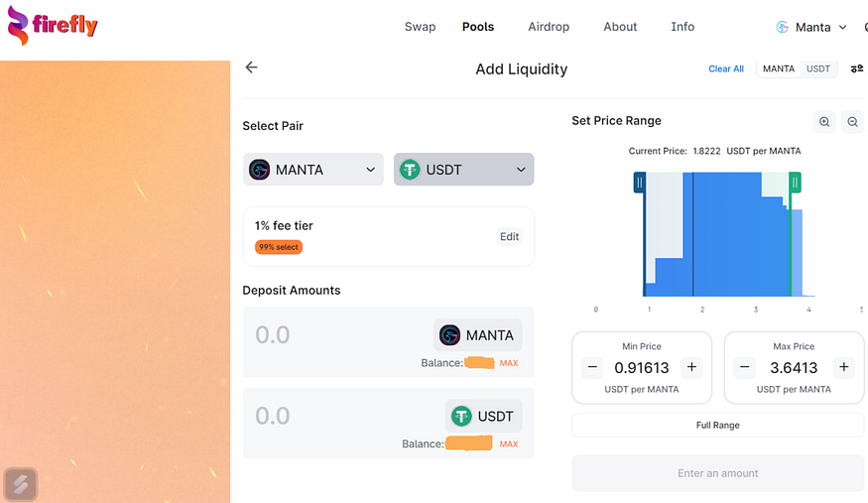Image resolution: width=868 pixels, height=503 pixels.
Task: Zoom in on the price chart
Action: click(x=824, y=122)
